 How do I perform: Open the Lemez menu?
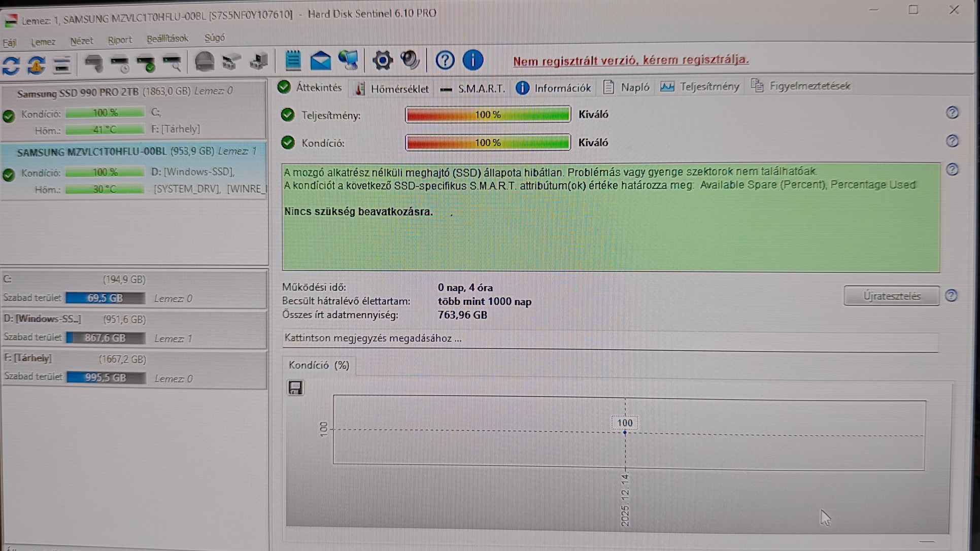click(x=43, y=42)
